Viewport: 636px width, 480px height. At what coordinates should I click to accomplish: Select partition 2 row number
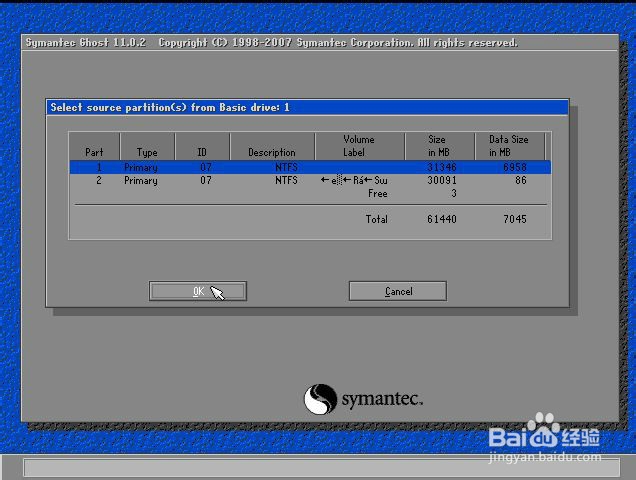(99, 180)
